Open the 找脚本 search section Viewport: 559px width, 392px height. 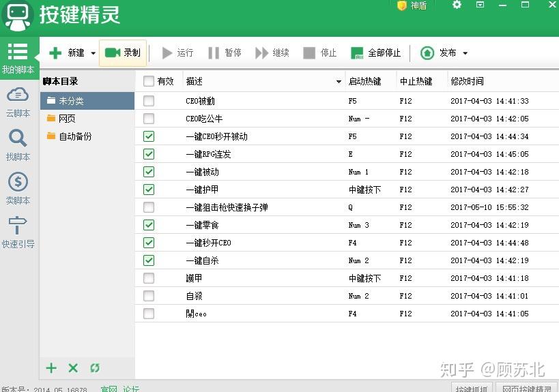tap(18, 145)
